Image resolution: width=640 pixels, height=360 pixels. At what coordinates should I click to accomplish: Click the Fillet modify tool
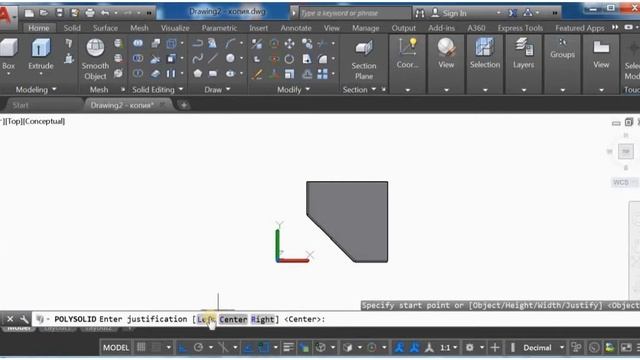(322, 59)
